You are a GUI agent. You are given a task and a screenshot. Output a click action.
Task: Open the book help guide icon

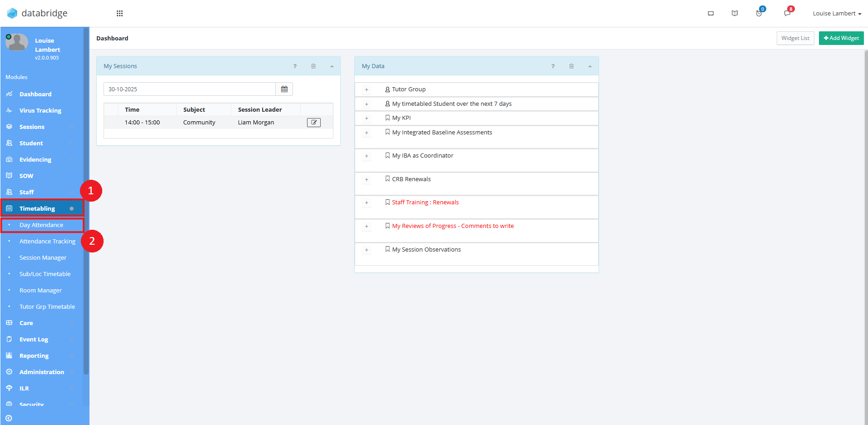(734, 14)
